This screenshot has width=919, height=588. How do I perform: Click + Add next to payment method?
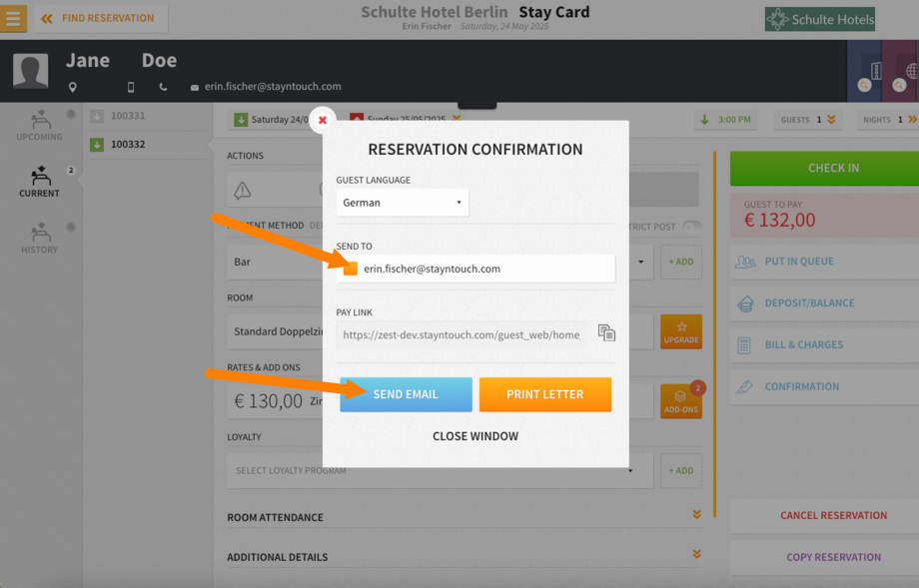(x=681, y=262)
